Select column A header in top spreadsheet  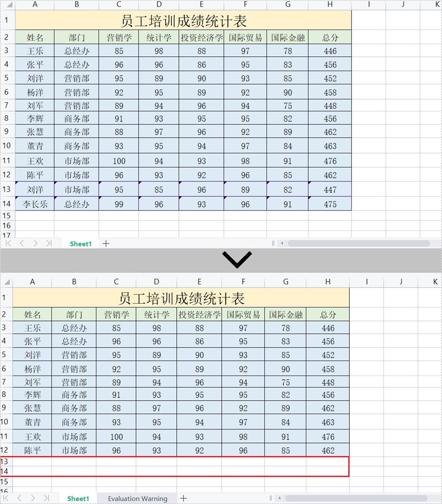coord(35,4)
